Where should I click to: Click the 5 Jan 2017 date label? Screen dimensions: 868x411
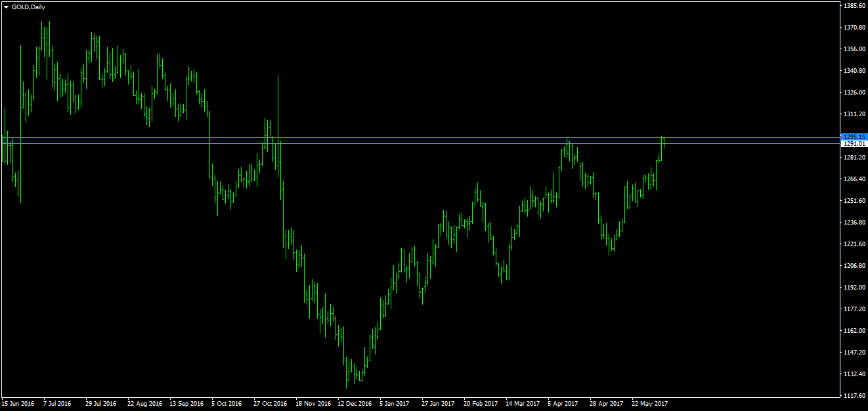pyautogui.click(x=395, y=404)
